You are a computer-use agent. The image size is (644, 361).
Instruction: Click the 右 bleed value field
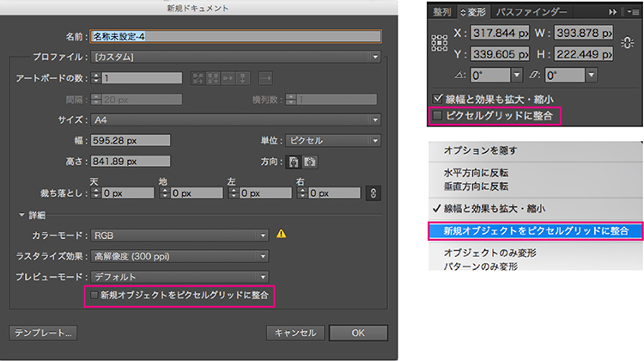(x=334, y=193)
